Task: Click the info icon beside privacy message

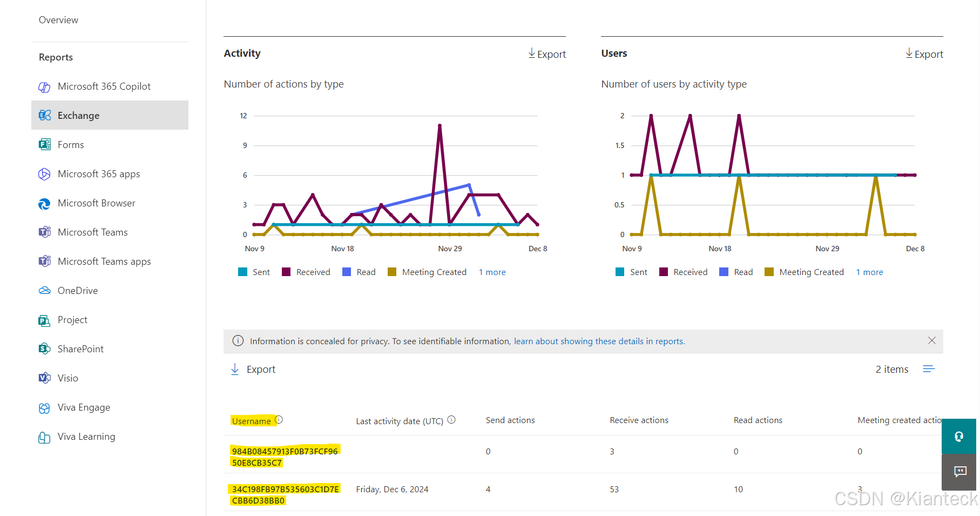Action: (238, 341)
